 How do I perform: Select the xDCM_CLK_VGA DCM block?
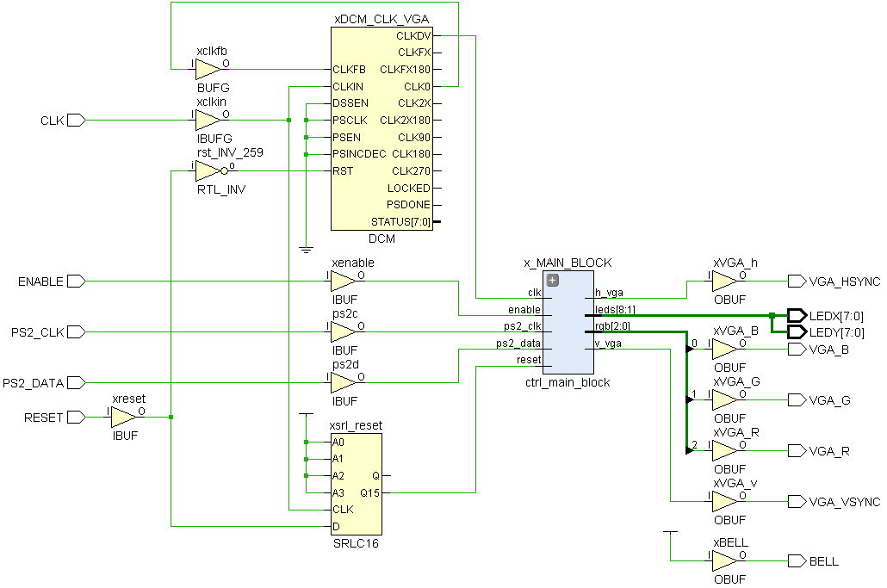pos(383,129)
